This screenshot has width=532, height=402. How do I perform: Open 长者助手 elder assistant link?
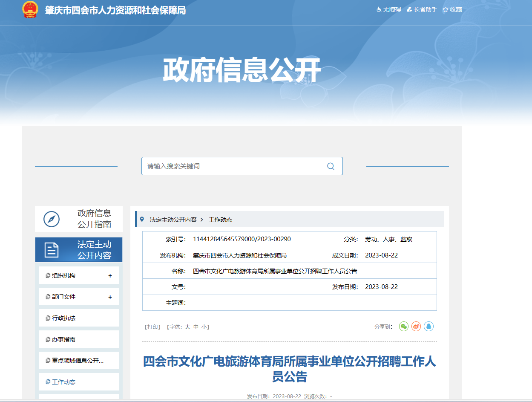[422, 9]
